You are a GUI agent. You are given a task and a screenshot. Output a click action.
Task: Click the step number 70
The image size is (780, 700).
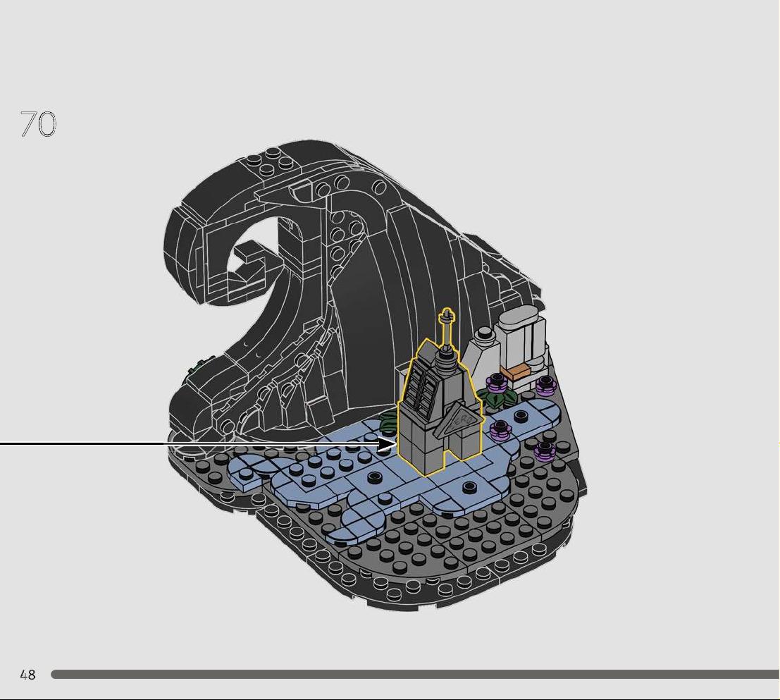pyautogui.click(x=38, y=124)
